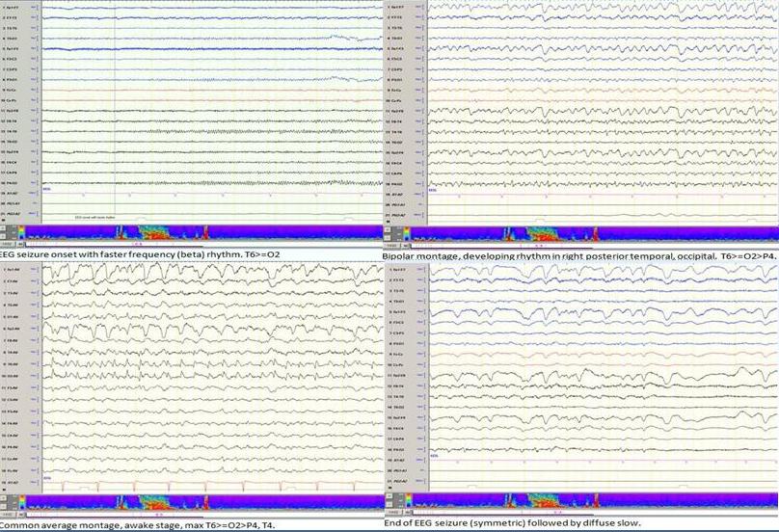The width and height of the screenshot is (779, 532).
Task: Click the color scale legend beside top-left spectrogram
Action: coord(23,233)
